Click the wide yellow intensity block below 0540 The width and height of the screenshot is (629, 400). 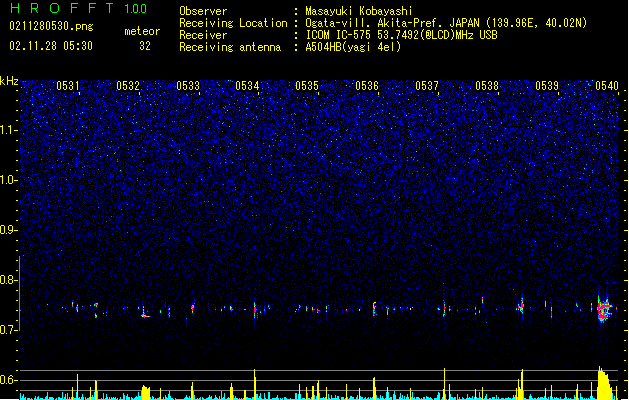tap(605, 383)
